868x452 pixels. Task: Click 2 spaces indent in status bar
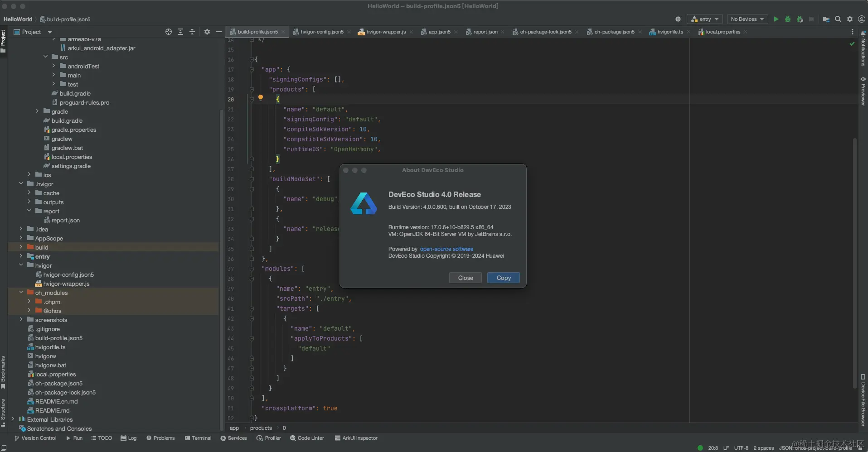coord(764,448)
